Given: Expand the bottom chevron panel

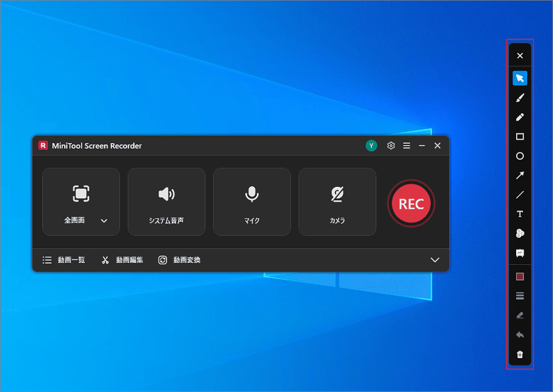Looking at the screenshot, I should 435,260.
